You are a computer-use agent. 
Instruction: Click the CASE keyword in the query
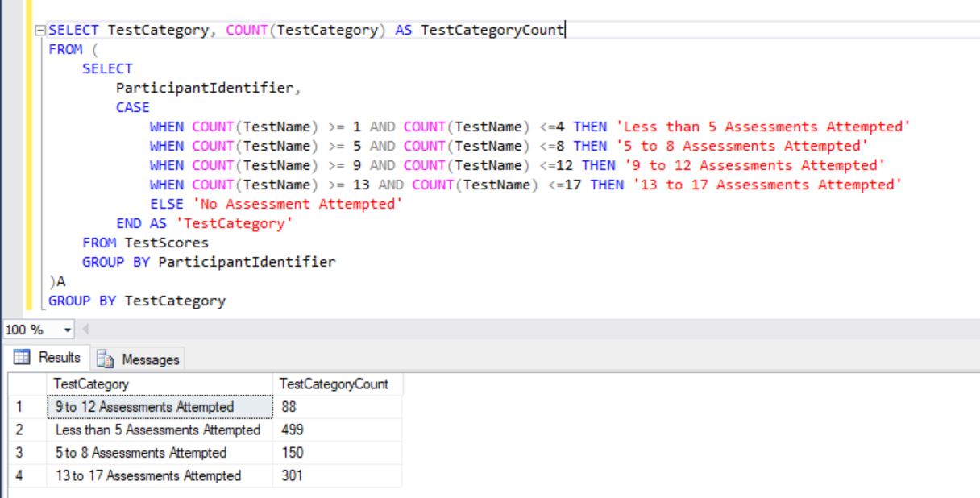(133, 108)
